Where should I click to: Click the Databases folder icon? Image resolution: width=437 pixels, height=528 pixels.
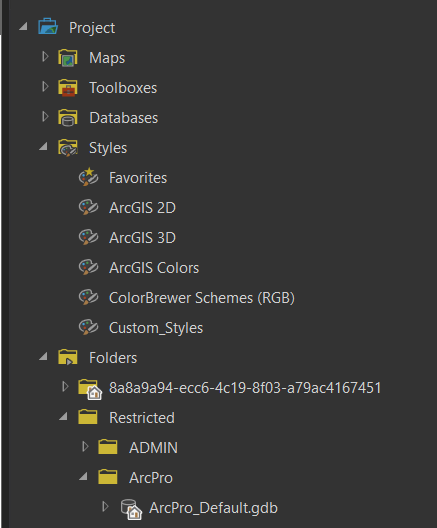pos(68,118)
